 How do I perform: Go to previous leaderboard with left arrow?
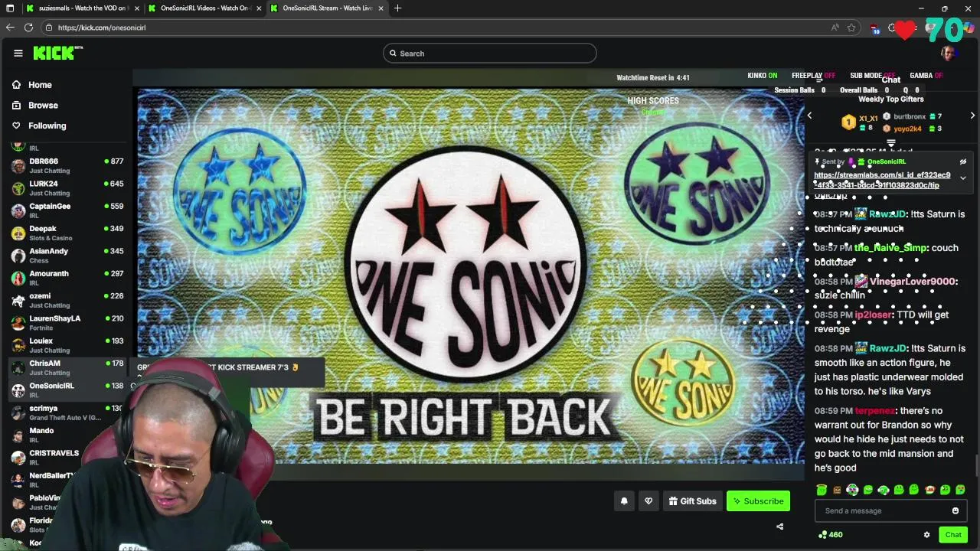pyautogui.click(x=809, y=116)
